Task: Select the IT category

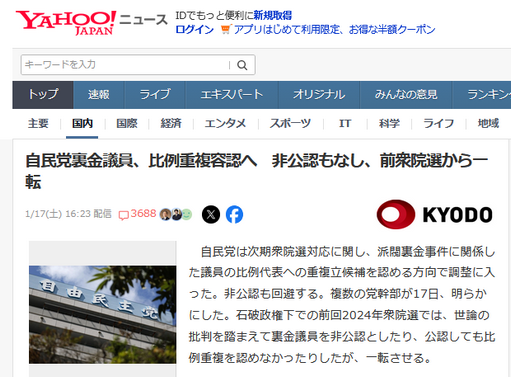Action: pos(345,124)
